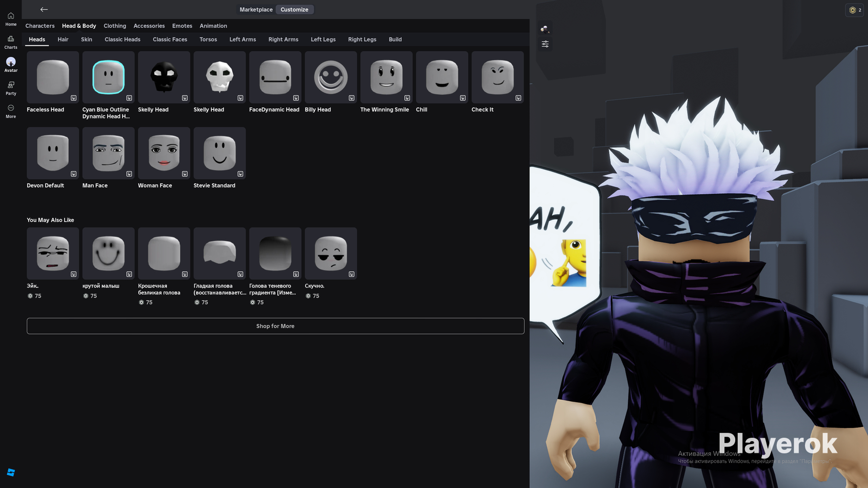Equip the Chill head thumbnail
868x488 pixels.
(442, 77)
